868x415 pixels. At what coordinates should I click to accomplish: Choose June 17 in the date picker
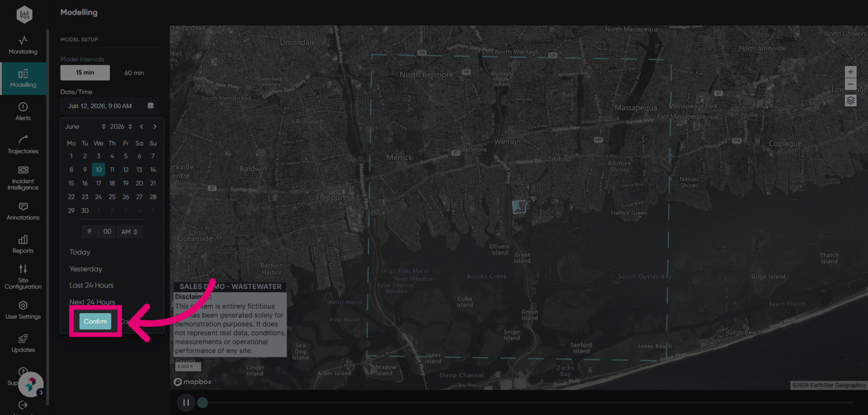click(x=99, y=183)
